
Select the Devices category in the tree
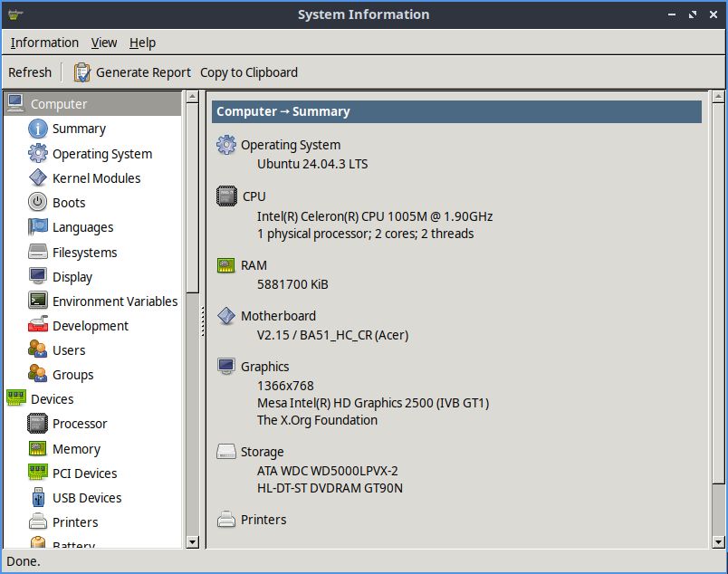pos(52,399)
